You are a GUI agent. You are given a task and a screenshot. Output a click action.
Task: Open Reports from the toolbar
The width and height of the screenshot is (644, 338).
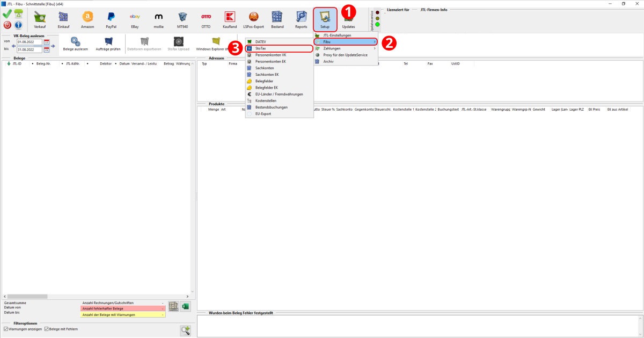pos(301,19)
